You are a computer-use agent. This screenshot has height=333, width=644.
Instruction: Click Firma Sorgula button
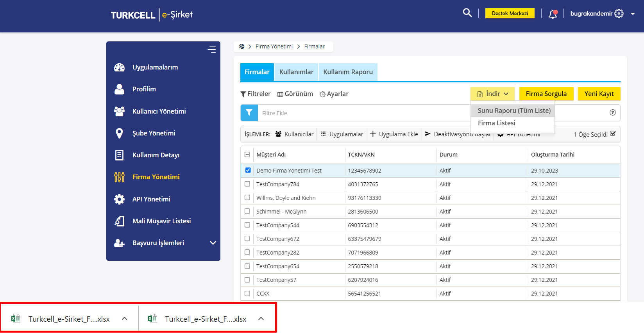click(546, 94)
